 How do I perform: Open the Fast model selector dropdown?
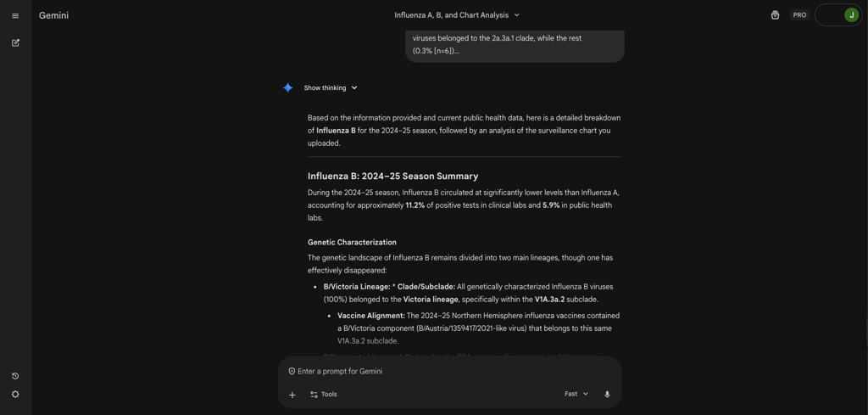pos(576,394)
